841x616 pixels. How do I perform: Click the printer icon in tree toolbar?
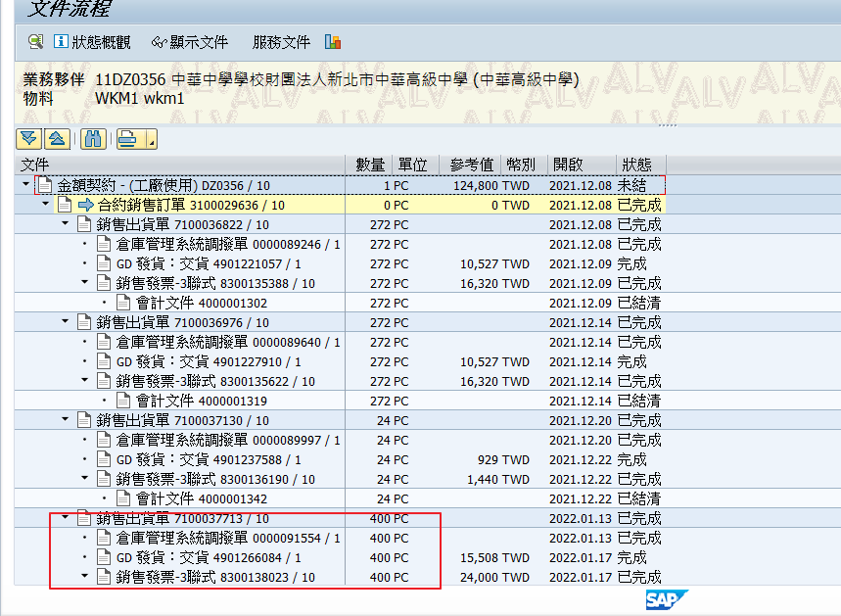pos(128,139)
